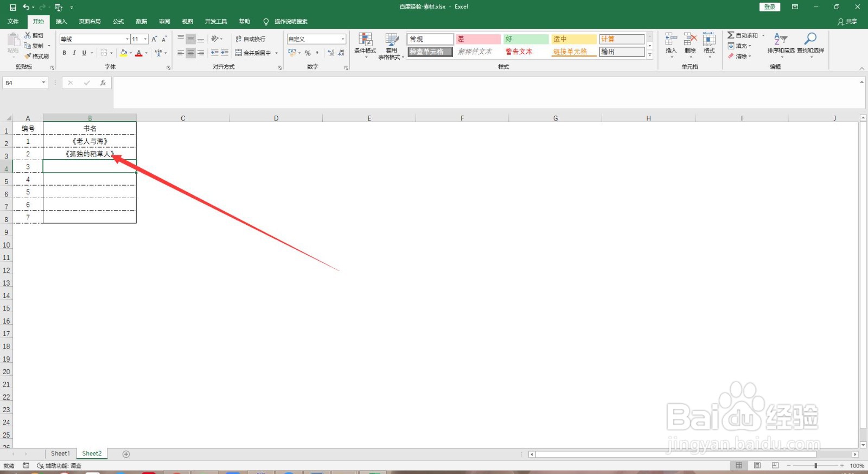Open the font name 等线 dropdown
The width and height of the screenshot is (868, 474).
127,39
